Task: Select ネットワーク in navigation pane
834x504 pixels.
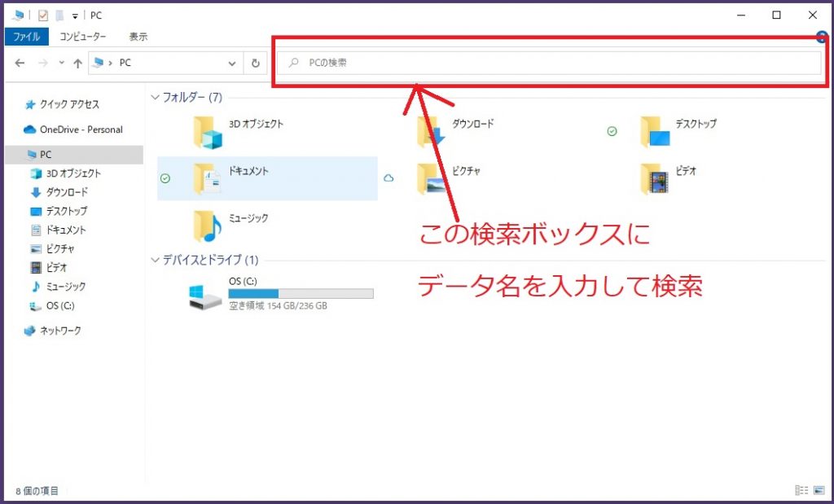Action: click(x=60, y=331)
